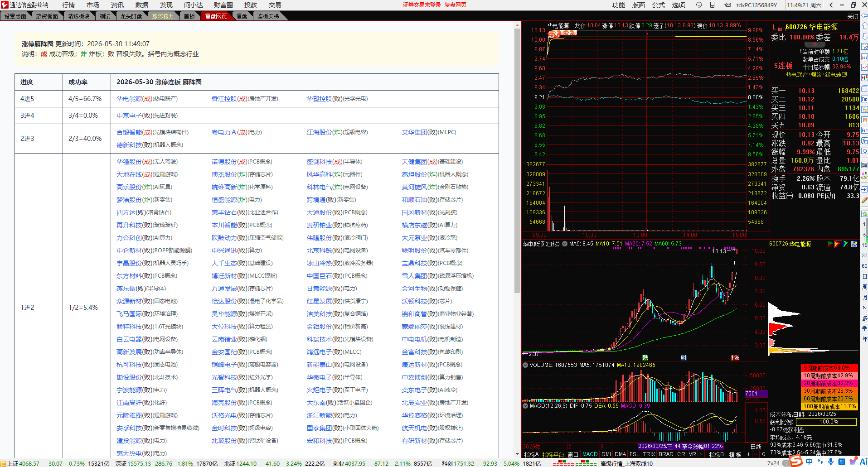Toggle the MACD indicator tab

[590, 454]
